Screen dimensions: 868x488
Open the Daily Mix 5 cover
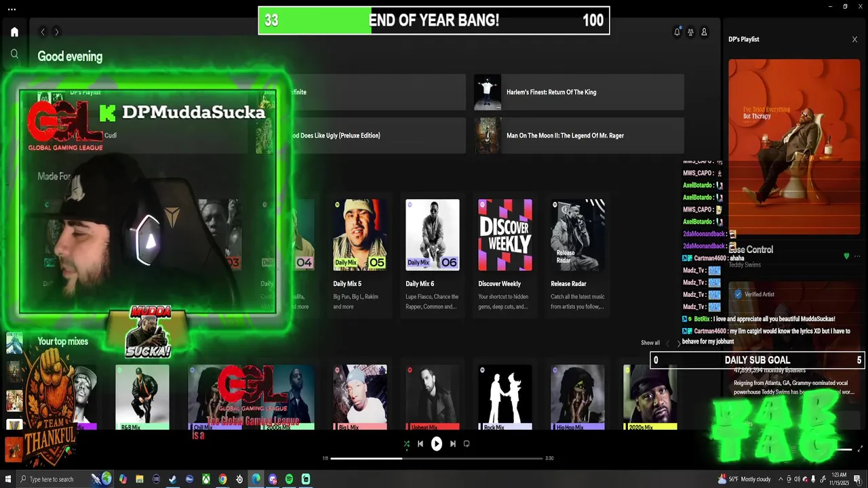359,235
